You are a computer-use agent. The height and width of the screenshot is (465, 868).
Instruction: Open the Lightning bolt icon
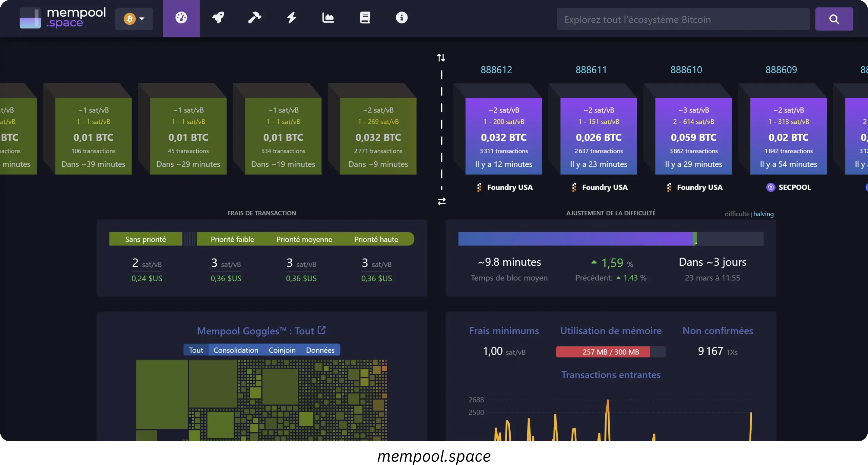click(x=291, y=18)
